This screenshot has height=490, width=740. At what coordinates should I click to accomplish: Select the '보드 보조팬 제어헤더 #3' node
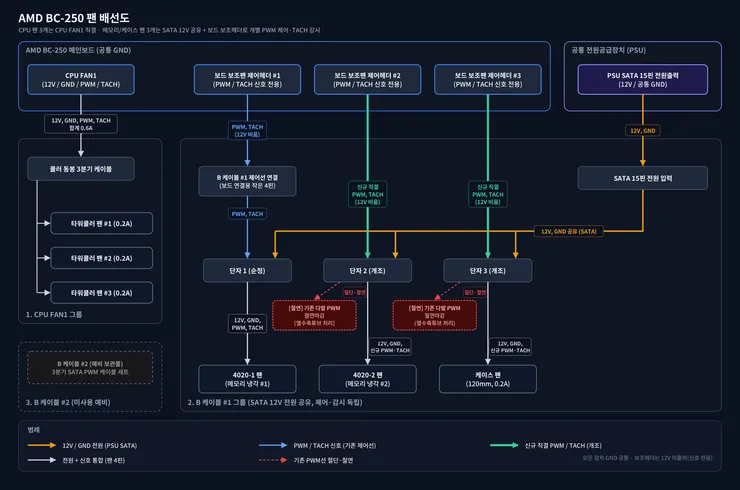pos(488,80)
